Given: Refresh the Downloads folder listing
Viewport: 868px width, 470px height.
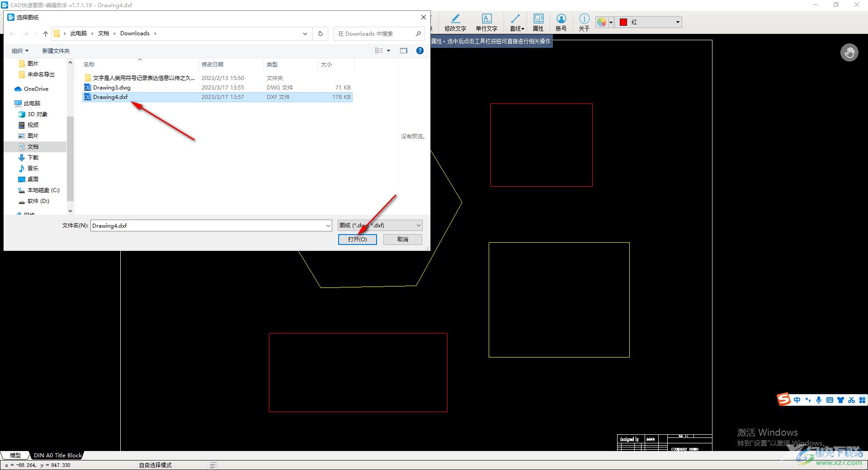Looking at the screenshot, I should pyautogui.click(x=321, y=33).
